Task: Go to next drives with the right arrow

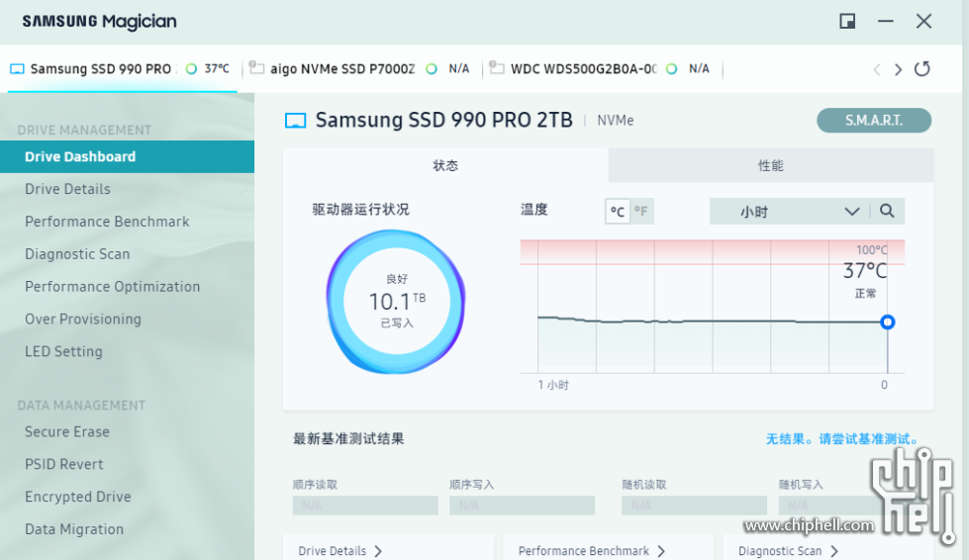Action: [898, 69]
